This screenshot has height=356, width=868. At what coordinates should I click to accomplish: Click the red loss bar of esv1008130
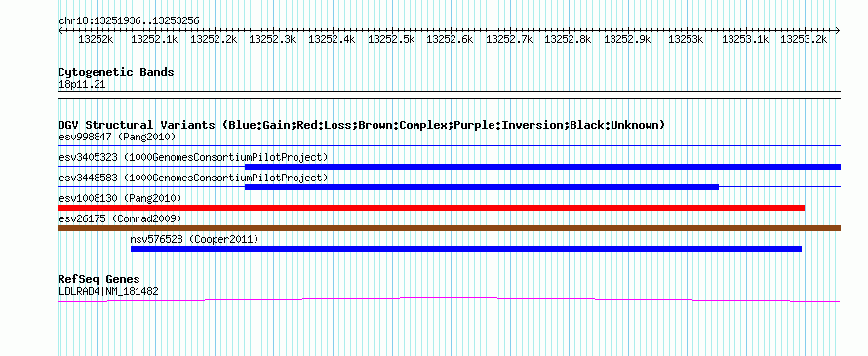tap(431, 208)
